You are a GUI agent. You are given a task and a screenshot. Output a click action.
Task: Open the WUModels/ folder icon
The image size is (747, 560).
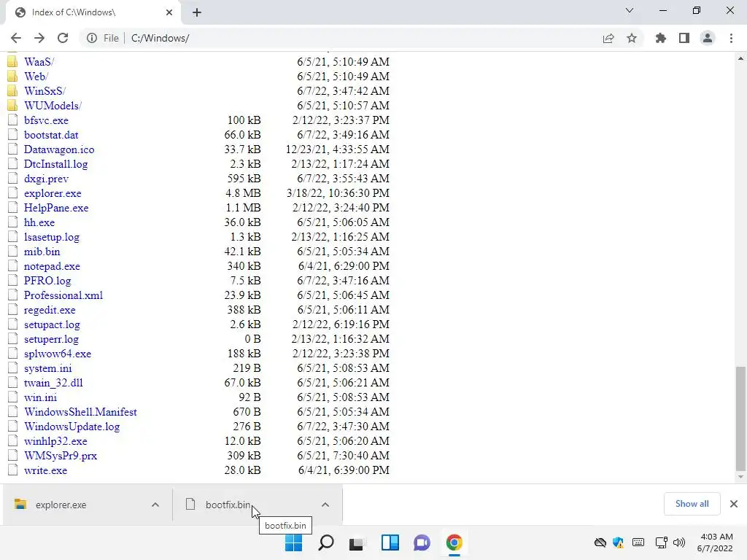pyautogui.click(x=13, y=106)
